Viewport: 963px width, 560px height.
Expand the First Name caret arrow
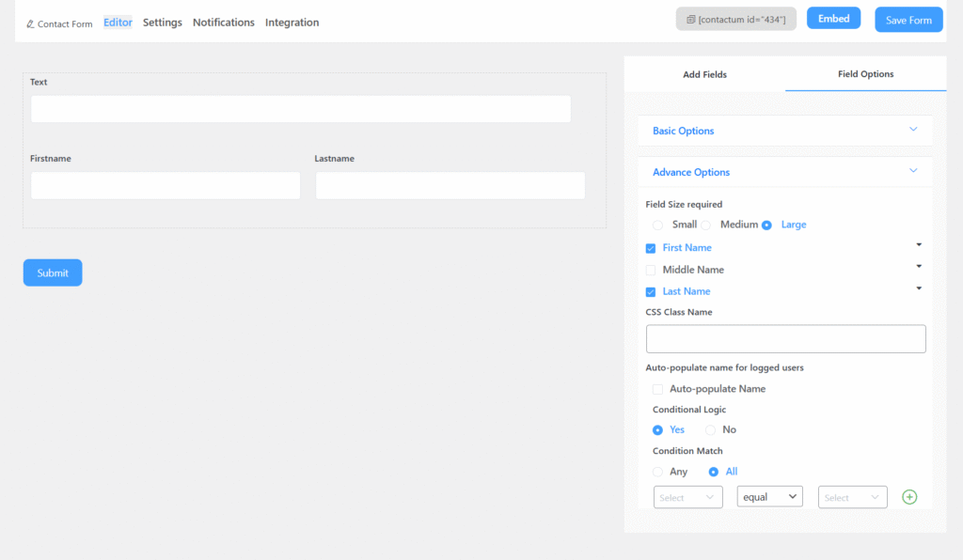pos(919,245)
